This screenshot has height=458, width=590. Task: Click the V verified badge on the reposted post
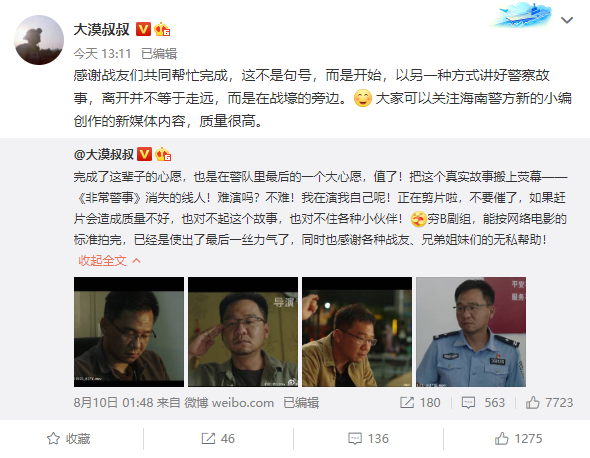click(x=144, y=154)
